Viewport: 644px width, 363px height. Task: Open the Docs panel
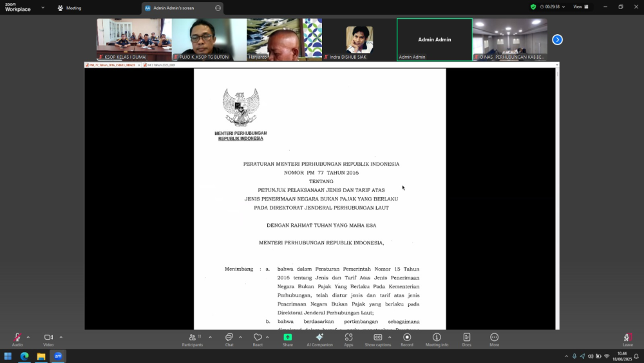pyautogui.click(x=466, y=340)
